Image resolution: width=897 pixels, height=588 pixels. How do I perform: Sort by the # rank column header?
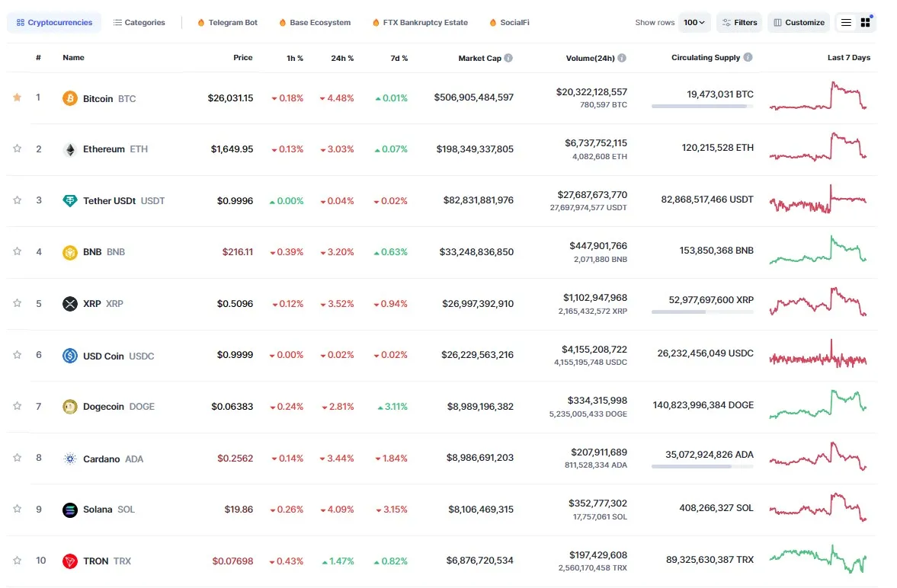(x=38, y=57)
